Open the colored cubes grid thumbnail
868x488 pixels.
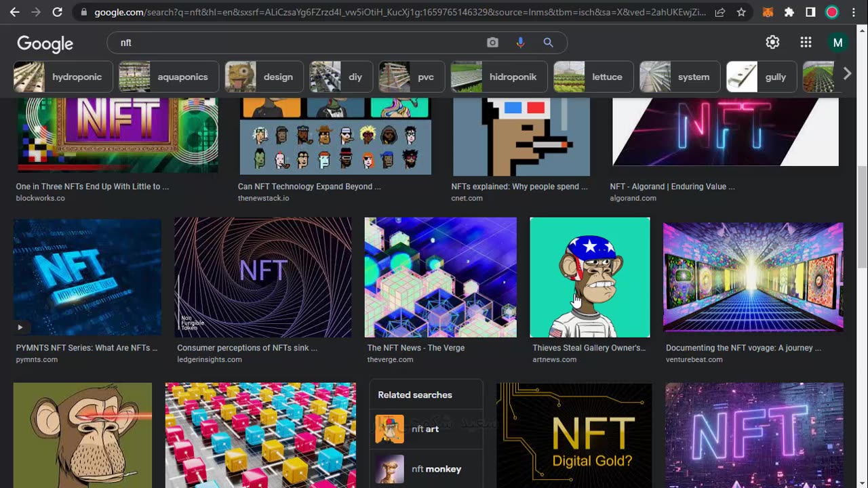pos(260,435)
